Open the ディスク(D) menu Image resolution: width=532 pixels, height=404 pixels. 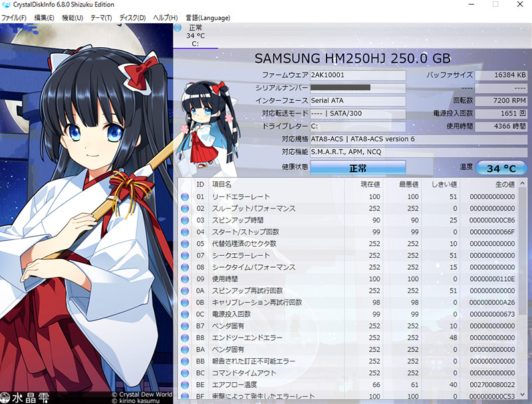coord(132,18)
